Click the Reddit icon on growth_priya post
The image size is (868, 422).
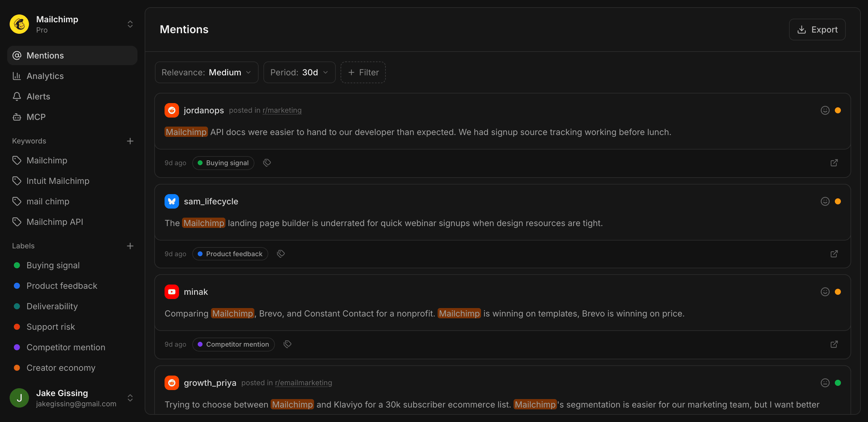pos(172,383)
